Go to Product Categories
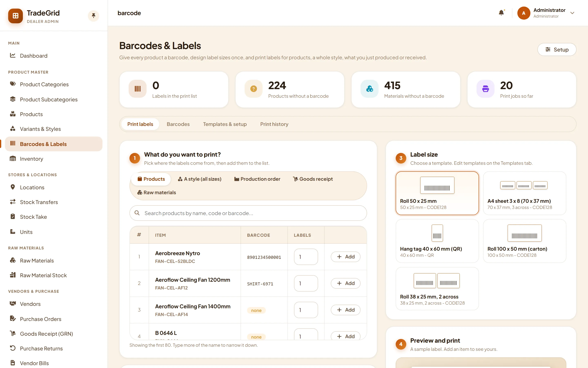 coord(53,84)
